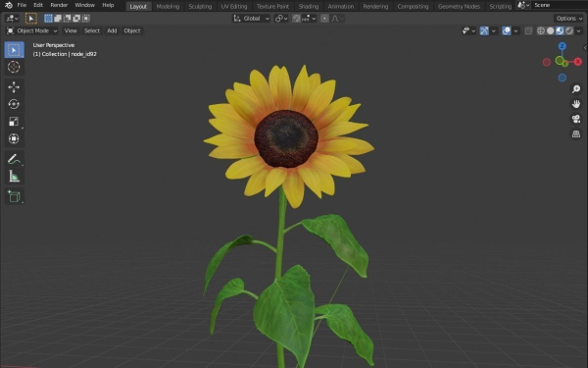Open the viewport Object menu

132,30
